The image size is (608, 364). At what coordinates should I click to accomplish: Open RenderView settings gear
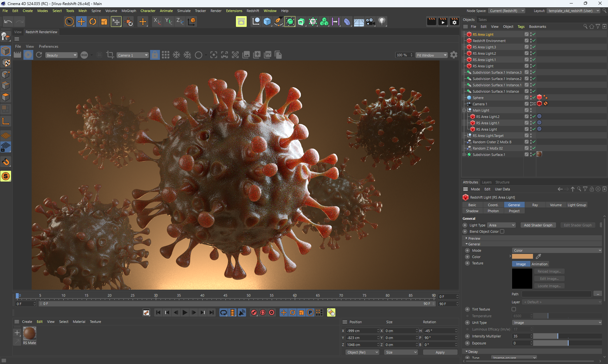click(454, 55)
